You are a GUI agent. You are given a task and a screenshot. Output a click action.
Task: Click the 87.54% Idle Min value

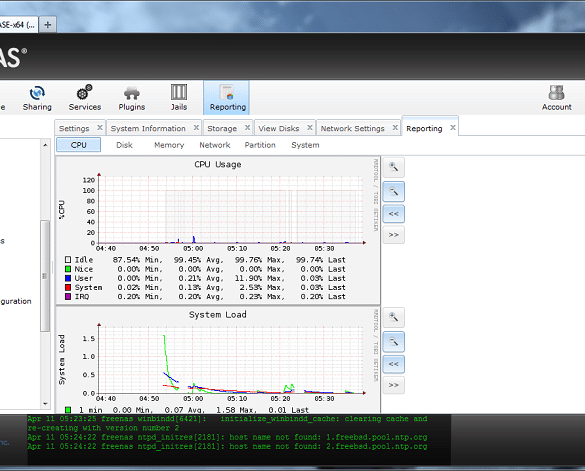point(126,260)
